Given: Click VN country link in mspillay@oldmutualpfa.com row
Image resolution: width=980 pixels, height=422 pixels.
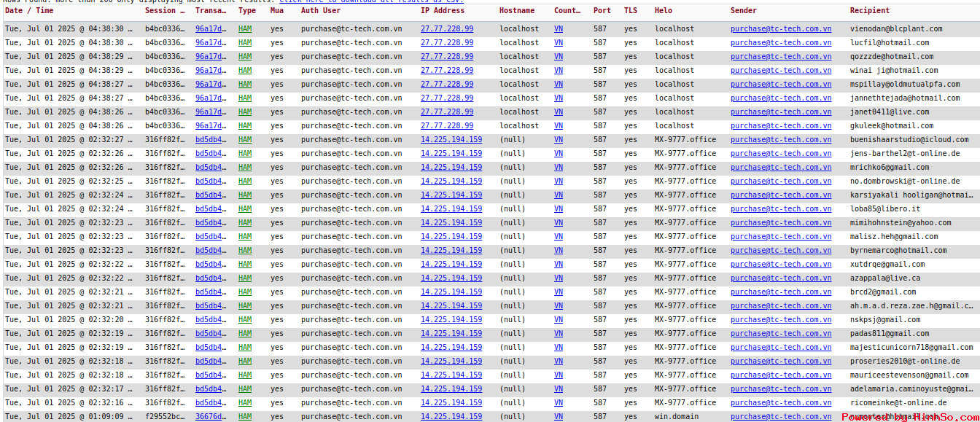Looking at the screenshot, I should 559,85.
